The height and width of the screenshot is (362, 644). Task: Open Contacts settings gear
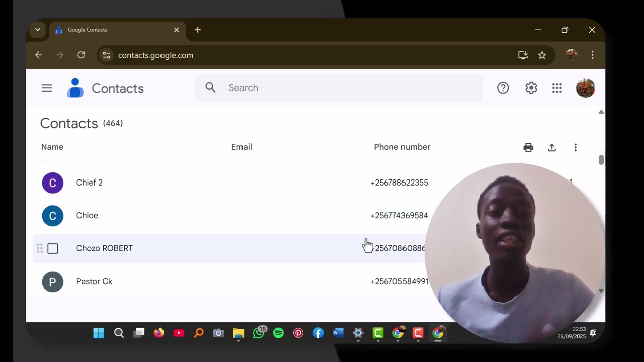(531, 88)
